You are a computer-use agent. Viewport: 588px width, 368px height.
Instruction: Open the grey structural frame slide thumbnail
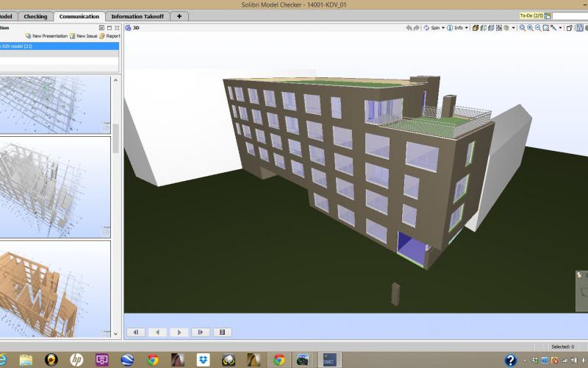[55, 187]
